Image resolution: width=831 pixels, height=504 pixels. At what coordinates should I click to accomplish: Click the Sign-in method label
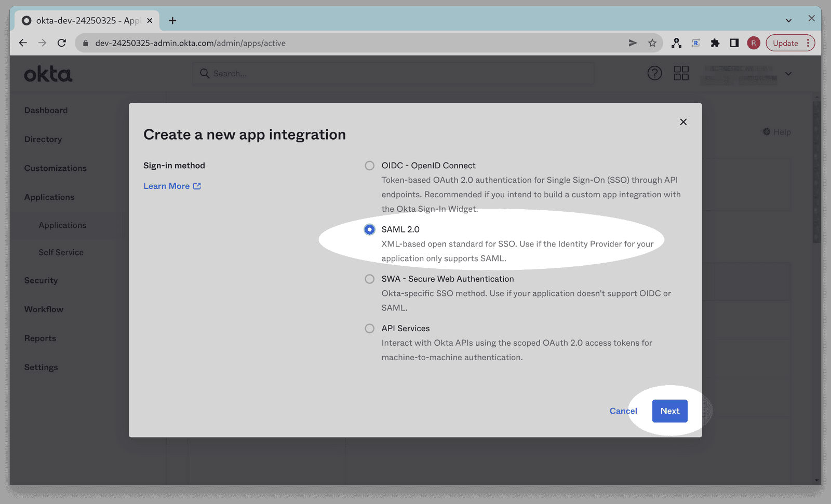point(174,166)
